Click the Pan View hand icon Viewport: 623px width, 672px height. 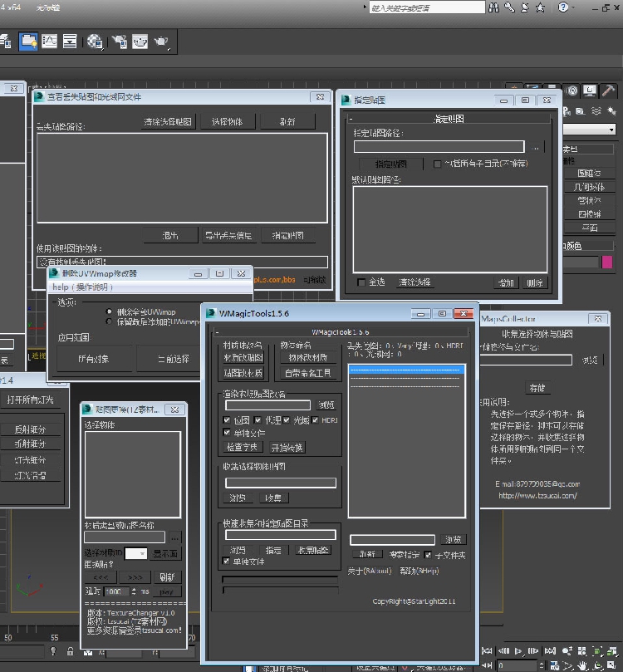click(x=582, y=666)
